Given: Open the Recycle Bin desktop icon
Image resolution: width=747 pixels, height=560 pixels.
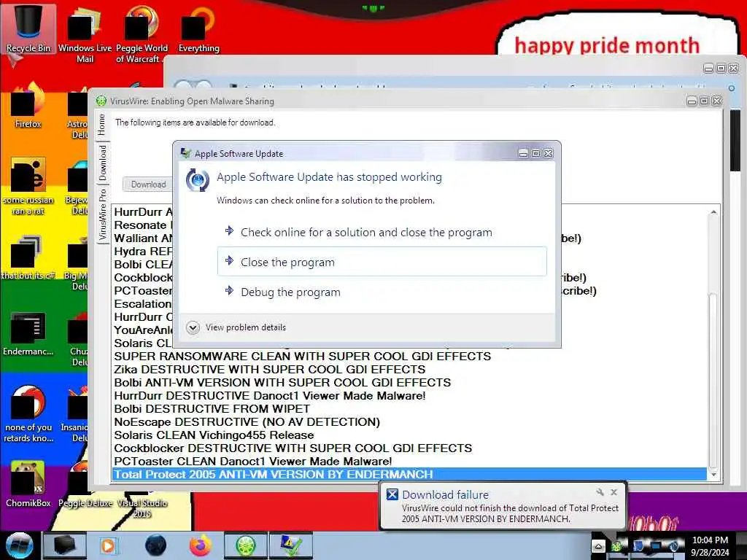Looking at the screenshot, I should (28, 29).
